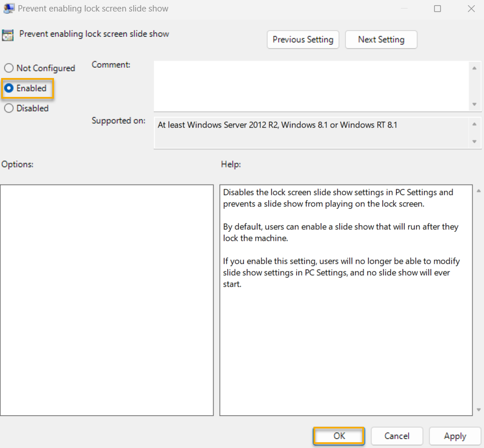Open the Next Setting

381,40
